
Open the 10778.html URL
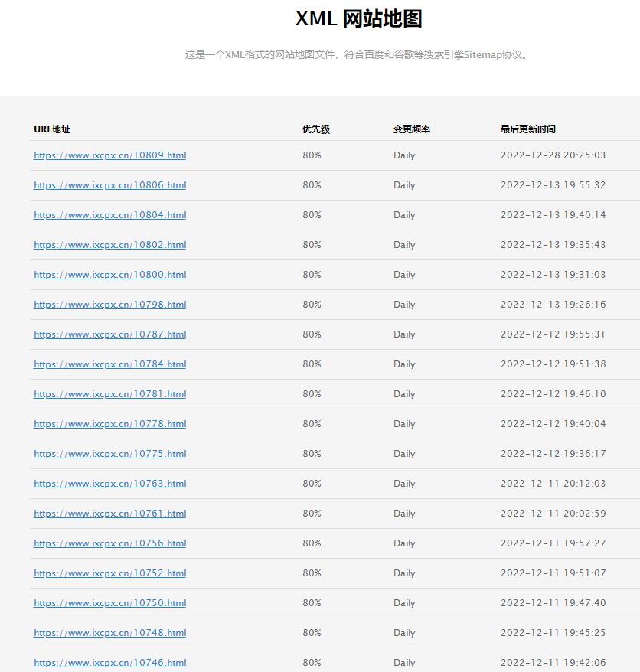[x=109, y=424]
